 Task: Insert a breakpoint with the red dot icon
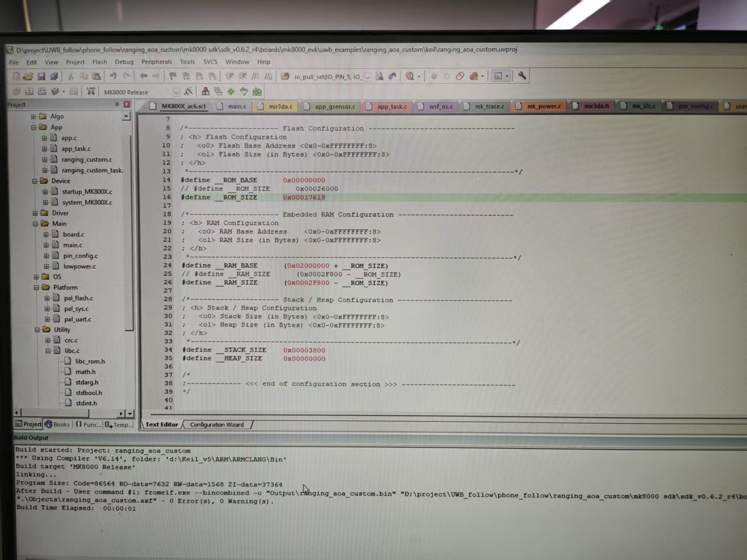[x=434, y=76]
